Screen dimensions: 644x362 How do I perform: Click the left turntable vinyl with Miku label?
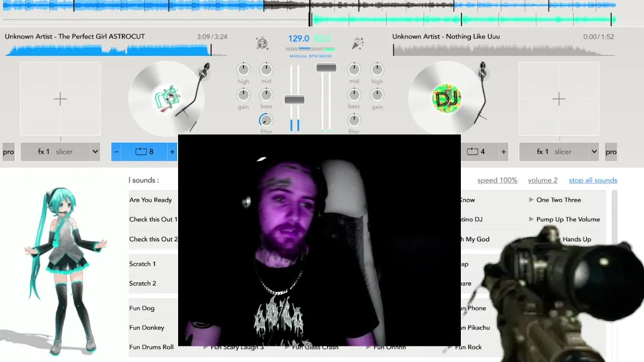(x=166, y=99)
